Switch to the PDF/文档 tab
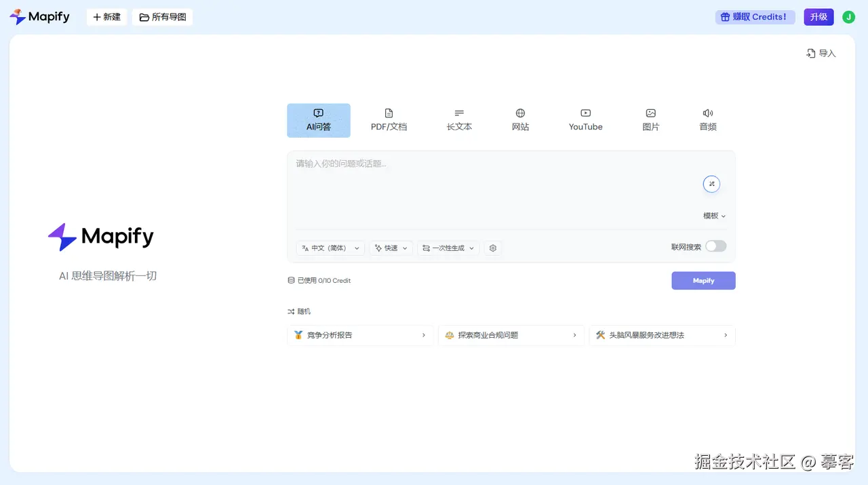Image resolution: width=868 pixels, height=485 pixels. point(389,120)
